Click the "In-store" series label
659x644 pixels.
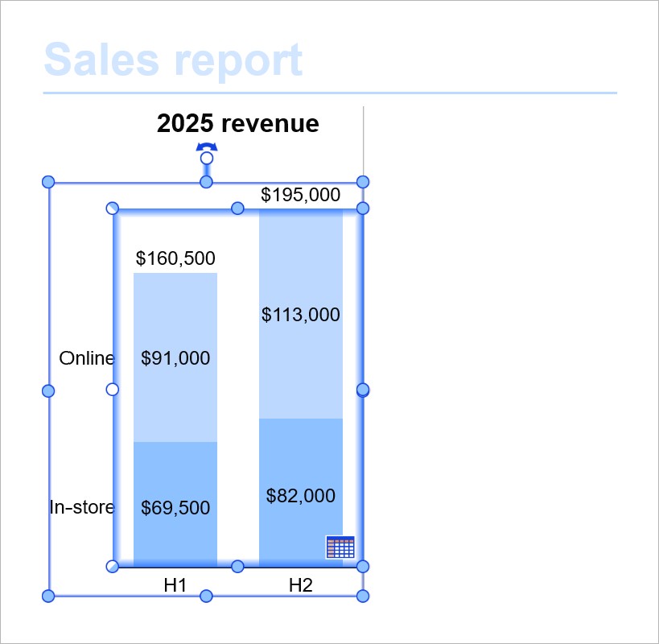pos(82,508)
